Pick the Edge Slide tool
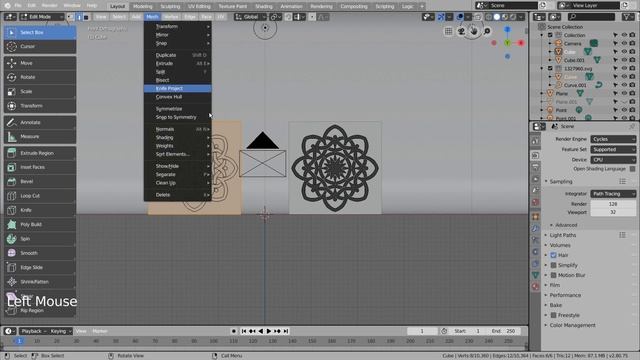Image resolution: width=640 pixels, height=360 pixels. click(x=40, y=267)
